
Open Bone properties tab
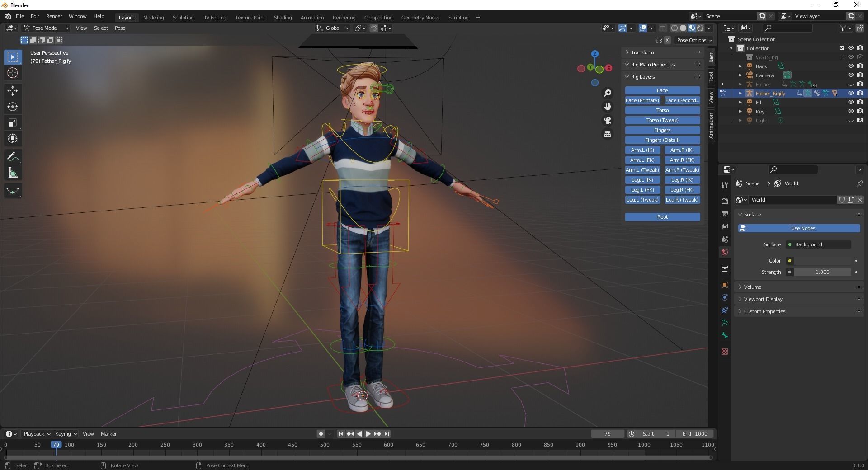tap(725, 335)
